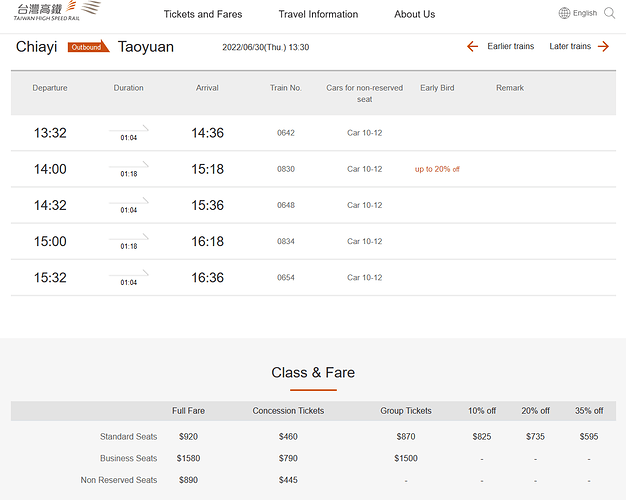Click the Departure column header
This screenshot has width=626, height=500.
50,88
